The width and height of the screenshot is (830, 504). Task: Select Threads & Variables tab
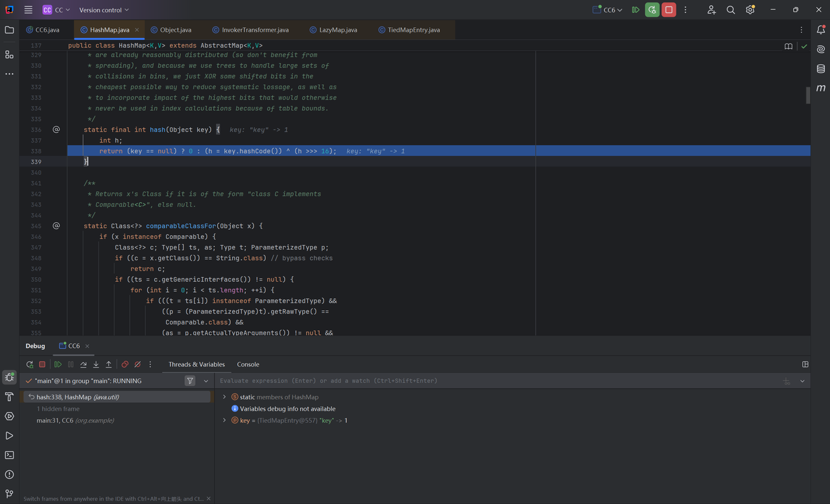(196, 365)
